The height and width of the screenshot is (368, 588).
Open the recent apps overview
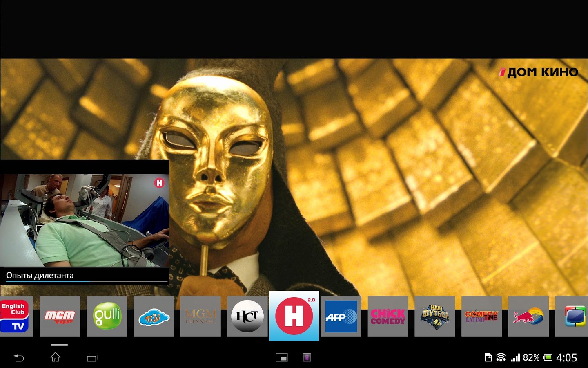[x=92, y=358]
